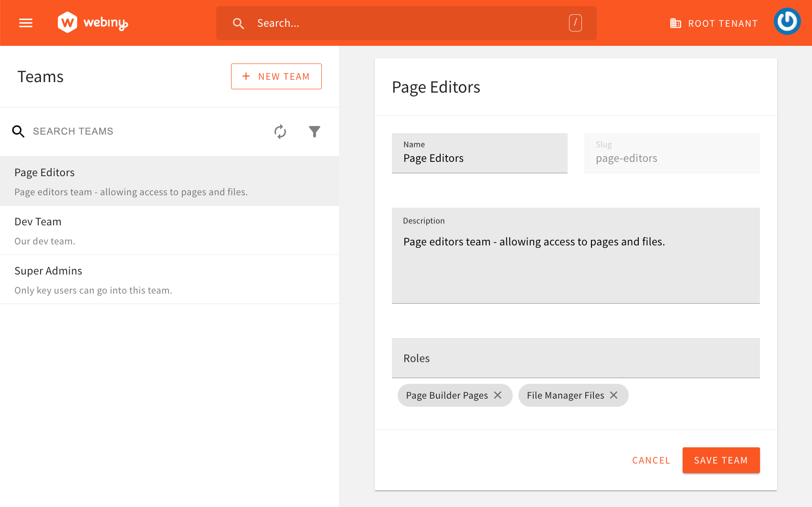Click the New Team button
Screen dimensions: 812x507
tap(276, 76)
